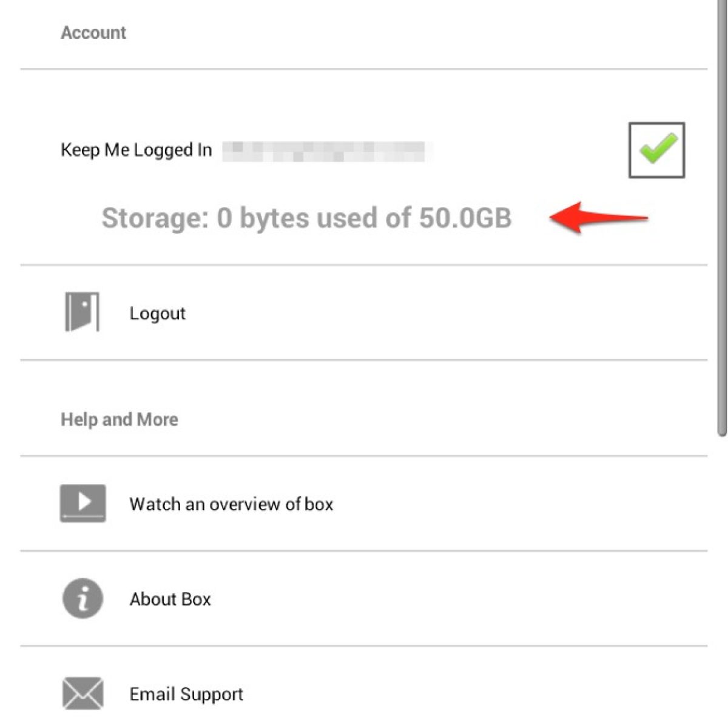
Task: Open Watch an overview of box
Action: pyautogui.click(x=231, y=504)
